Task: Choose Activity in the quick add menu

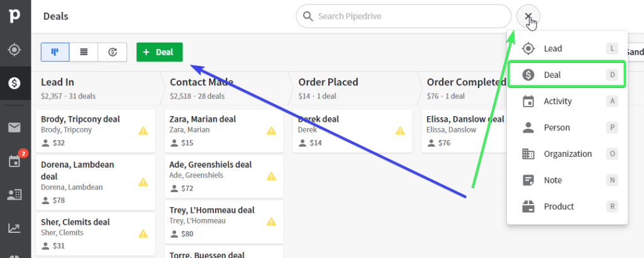Action: (557, 101)
